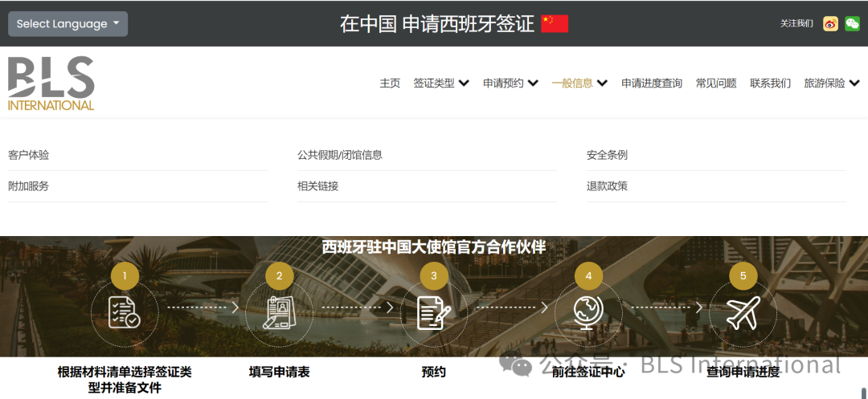The image size is (868, 399).
Task: Open the Select Language dropdown
Action: click(68, 24)
